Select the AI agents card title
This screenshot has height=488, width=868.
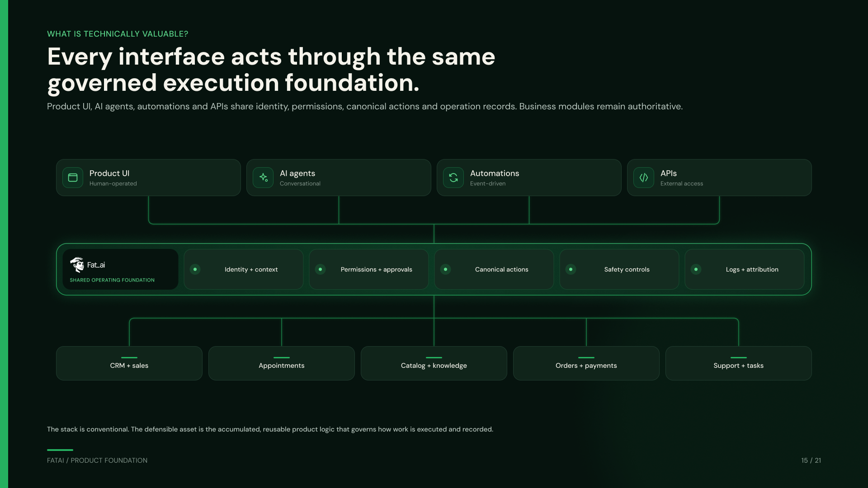pos(297,174)
